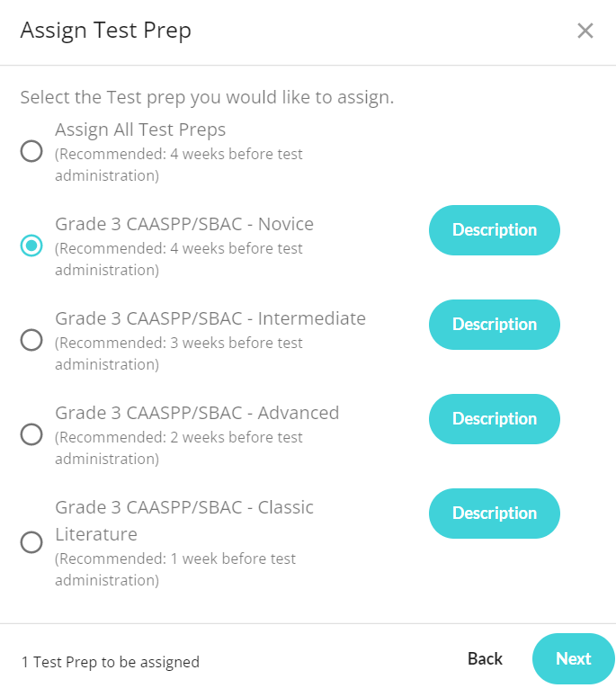Click 'Grade 3 CAASPP/SBAC - Classic Literature' label text
The image size is (616, 688).
coord(184,521)
